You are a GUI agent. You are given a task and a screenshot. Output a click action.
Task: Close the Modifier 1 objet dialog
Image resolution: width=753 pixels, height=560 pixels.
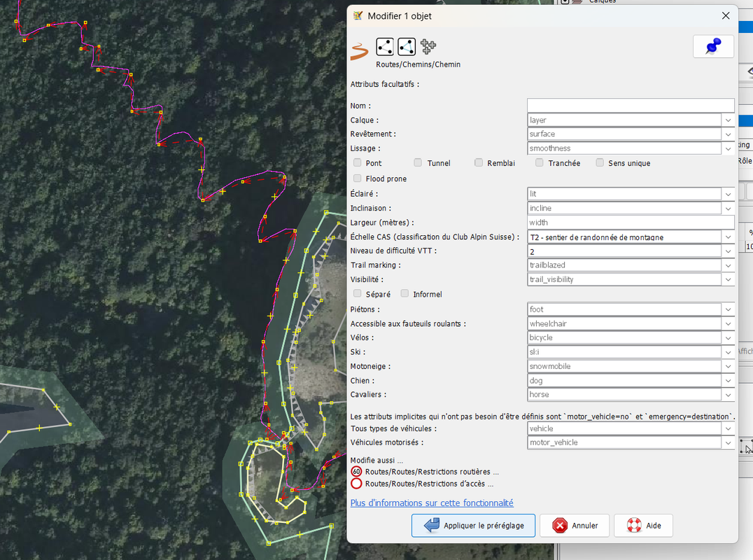coord(726,16)
